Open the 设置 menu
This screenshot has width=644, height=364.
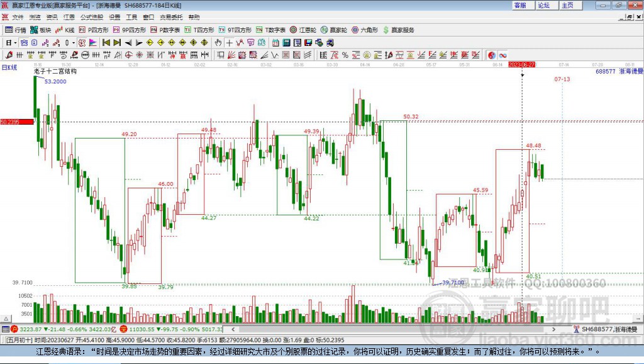click(114, 17)
